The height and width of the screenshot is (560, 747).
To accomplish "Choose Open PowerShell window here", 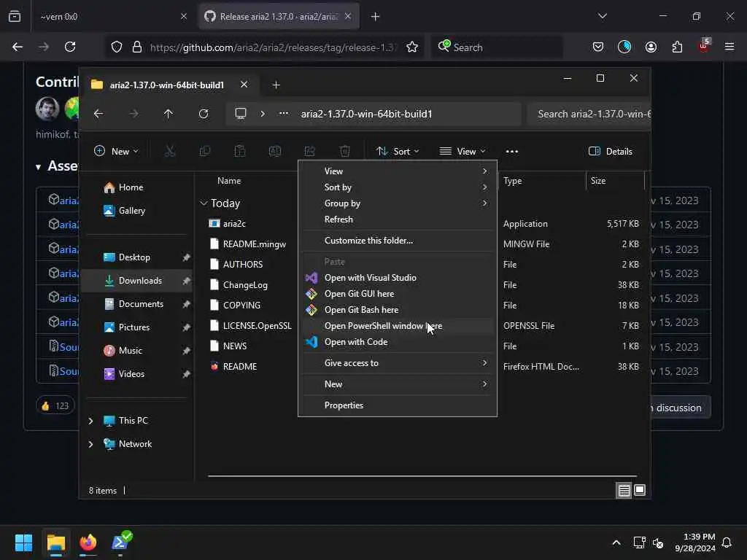I will point(398,326).
